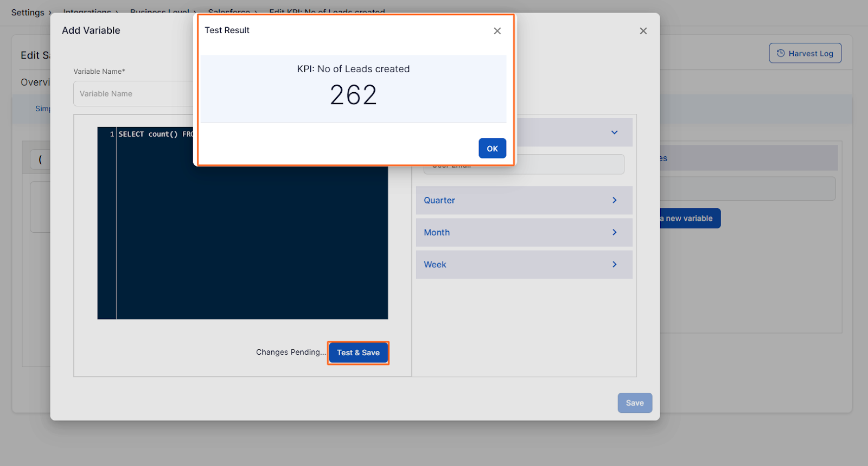Click the "Test Result" dialog title
868x466 pixels.
(x=227, y=30)
